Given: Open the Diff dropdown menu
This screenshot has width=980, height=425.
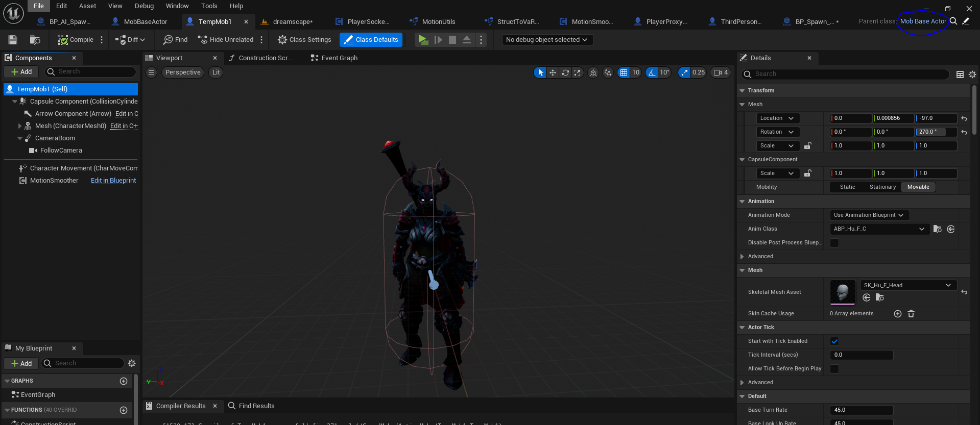Looking at the screenshot, I should click(x=131, y=40).
